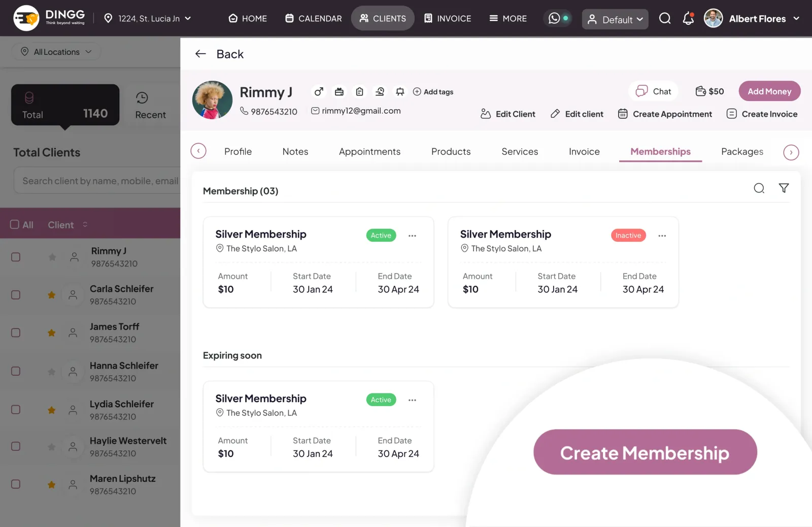
Task: Open the INVOICE menu
Action: point(448,19)
